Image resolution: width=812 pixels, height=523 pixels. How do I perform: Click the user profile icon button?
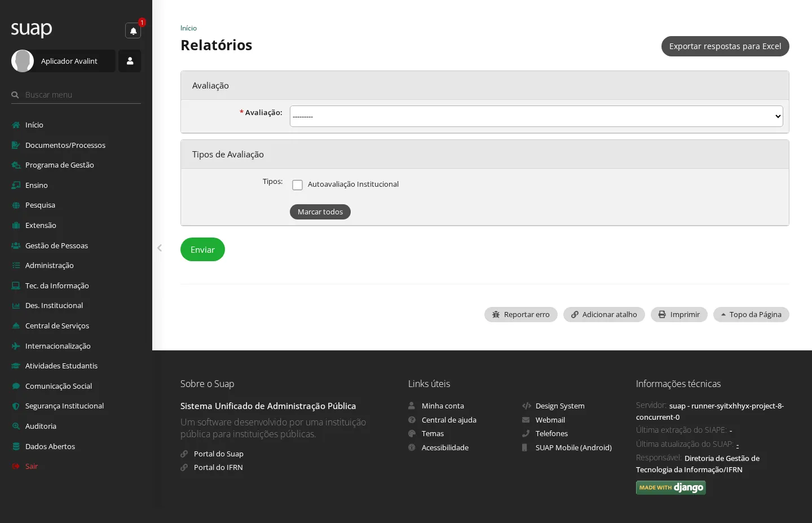coord(130,61)
